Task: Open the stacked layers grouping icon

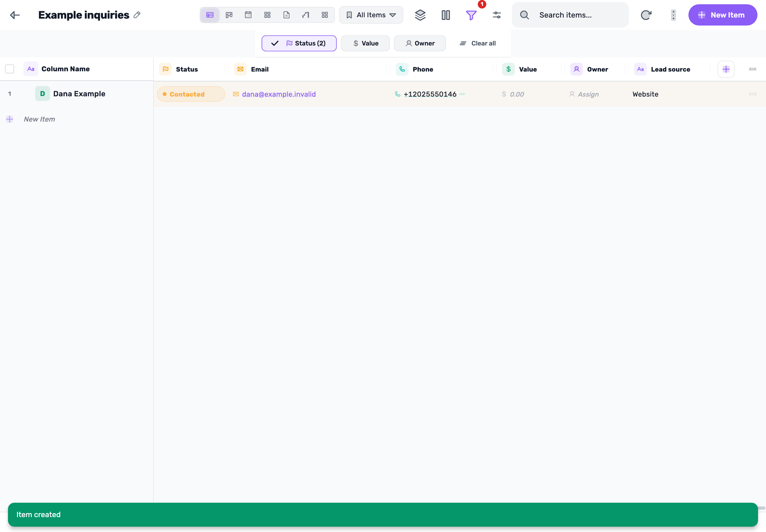Action: (420, 15)
